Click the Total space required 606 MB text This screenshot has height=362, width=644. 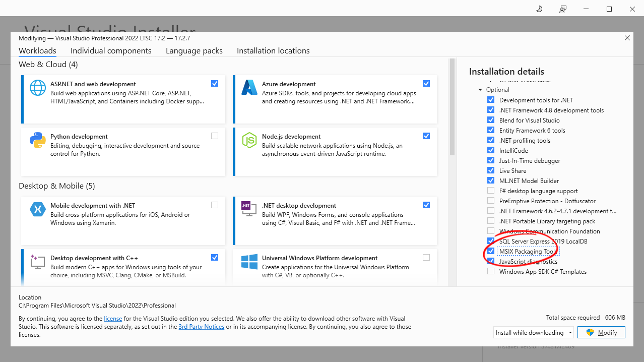tap(586, 318)
